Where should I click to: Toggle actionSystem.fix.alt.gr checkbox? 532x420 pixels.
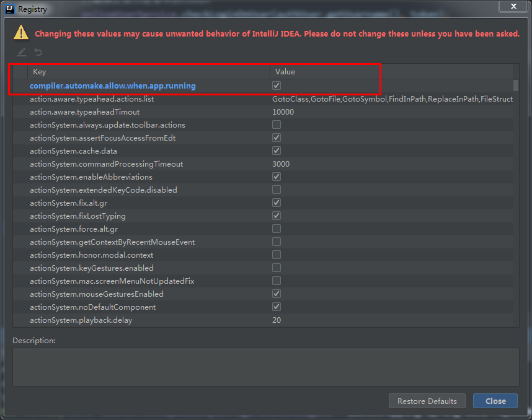[x=277, y=203]
